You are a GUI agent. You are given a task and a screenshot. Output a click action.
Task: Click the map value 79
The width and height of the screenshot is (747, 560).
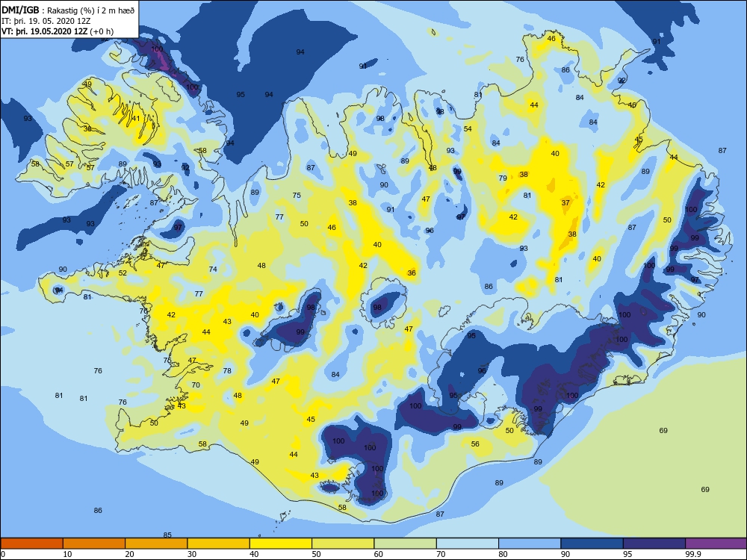tap(503, 178)
